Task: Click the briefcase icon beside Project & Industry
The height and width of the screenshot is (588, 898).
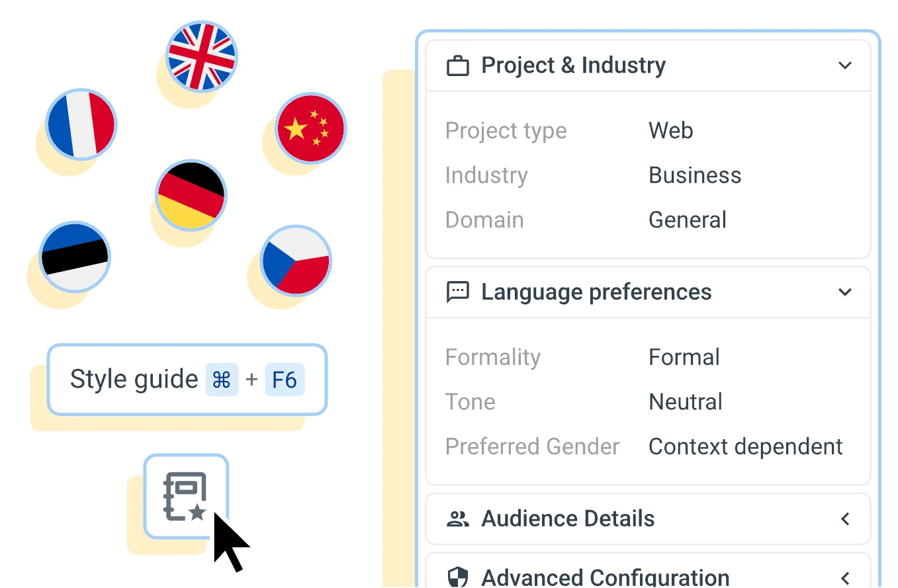Action: pyautogui.click(x=458, y=66)
